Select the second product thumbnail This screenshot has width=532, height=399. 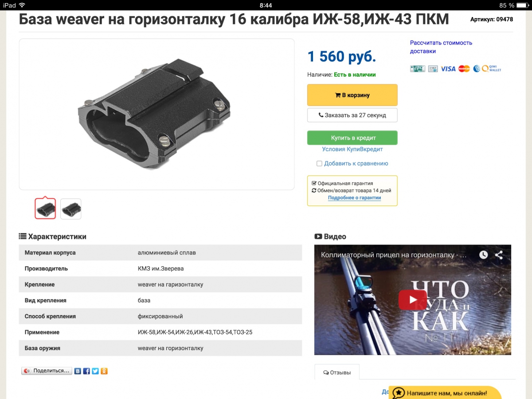tap(71, 209)
